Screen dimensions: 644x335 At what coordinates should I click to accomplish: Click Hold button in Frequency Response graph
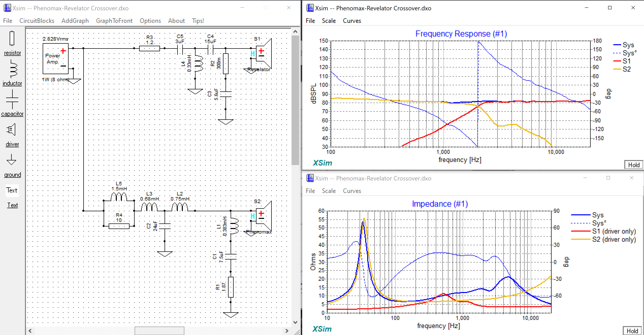[634, 165]
